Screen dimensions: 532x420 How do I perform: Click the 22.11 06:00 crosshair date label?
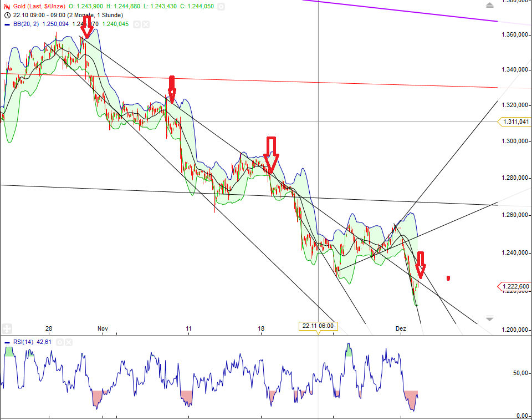coord(318,326)
